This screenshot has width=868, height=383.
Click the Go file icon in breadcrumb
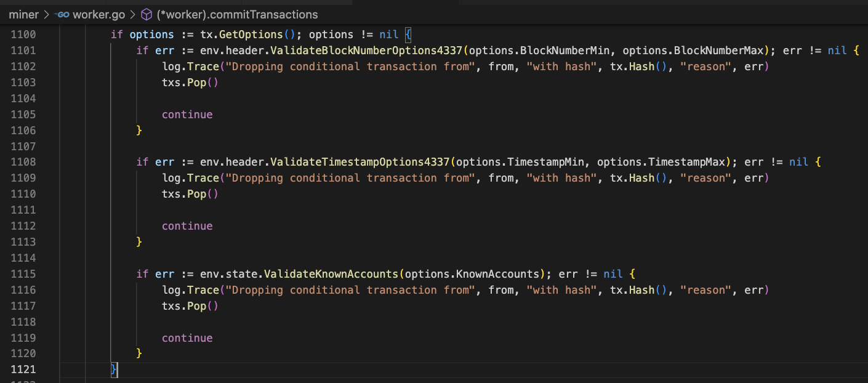[x=62, y=14]
